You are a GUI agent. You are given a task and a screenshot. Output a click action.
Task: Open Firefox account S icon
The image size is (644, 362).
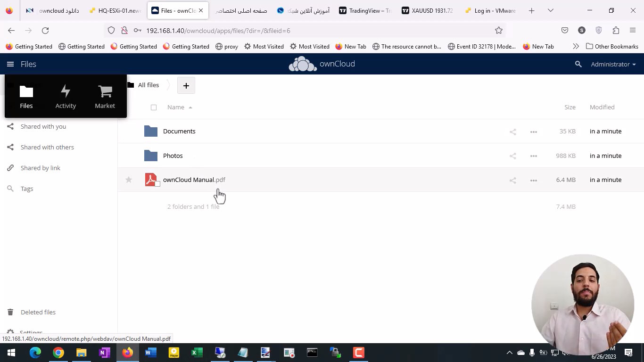[x=582, y=30]
